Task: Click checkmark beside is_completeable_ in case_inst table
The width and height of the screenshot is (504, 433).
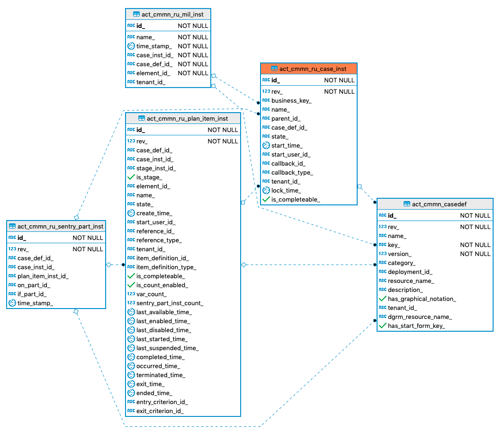Action: click(x=266, y=199)
